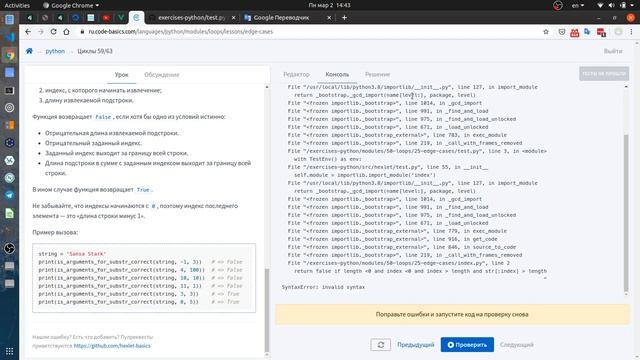Bookmark this page with star icon
Viewport: 640px width, 360px height.
(x=546, y=31)
